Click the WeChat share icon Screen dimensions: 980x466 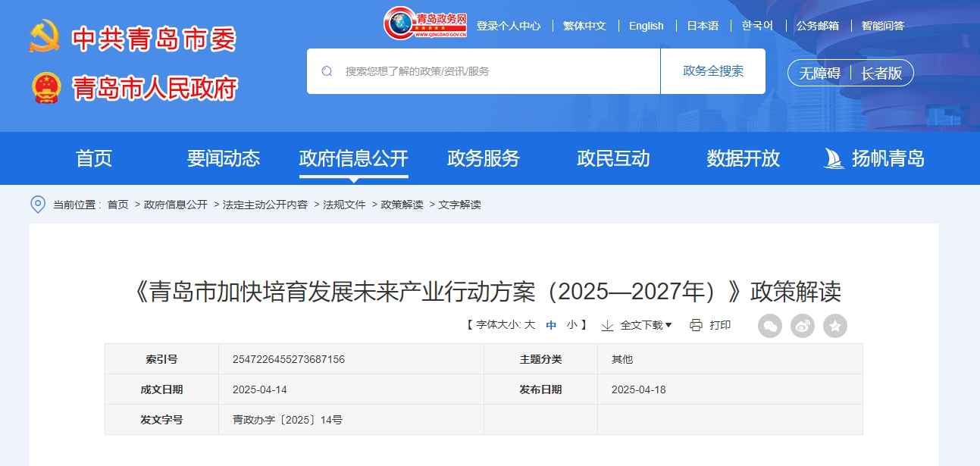tap(770, 326)
